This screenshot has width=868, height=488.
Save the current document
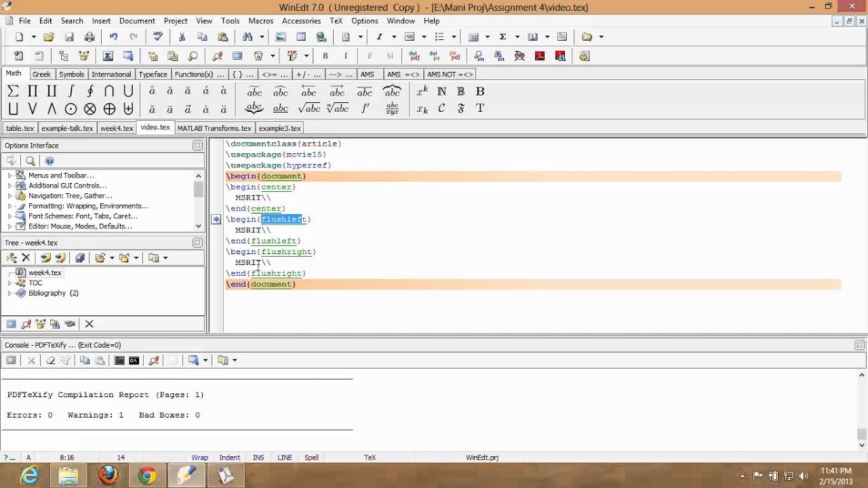click(69, 37)
